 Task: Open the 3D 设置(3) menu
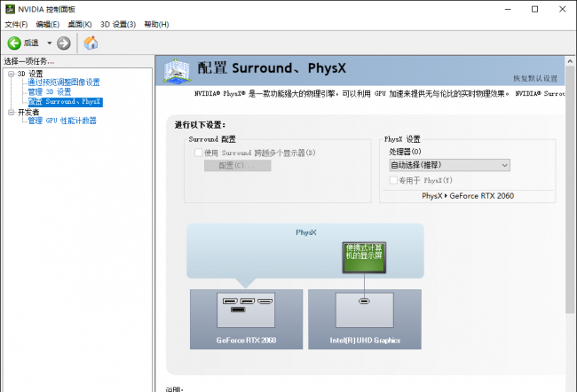click(x=118, y=24)
